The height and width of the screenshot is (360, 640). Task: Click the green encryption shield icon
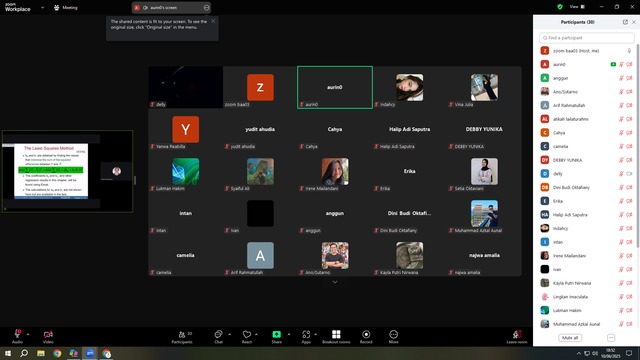[x=560, y=7]
